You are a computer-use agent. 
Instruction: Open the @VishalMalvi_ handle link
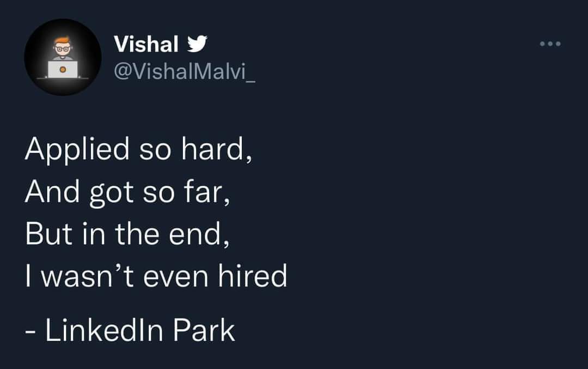click(185, 71)
